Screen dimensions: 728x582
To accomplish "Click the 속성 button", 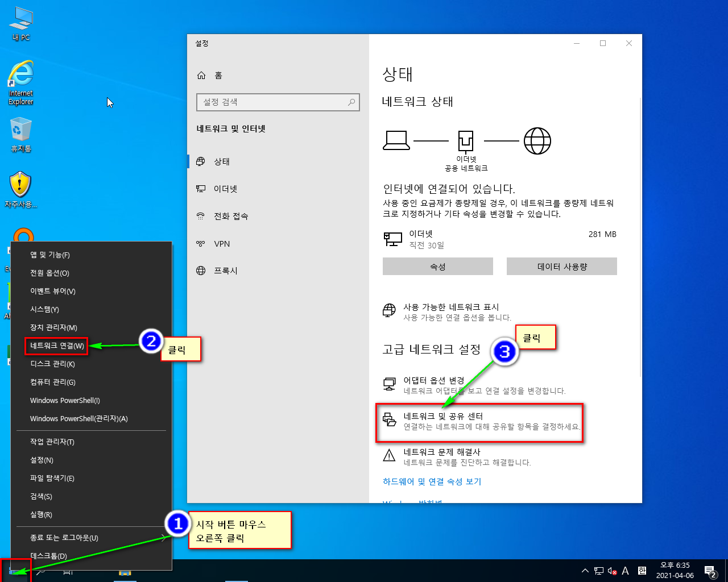I will [437, 267].
